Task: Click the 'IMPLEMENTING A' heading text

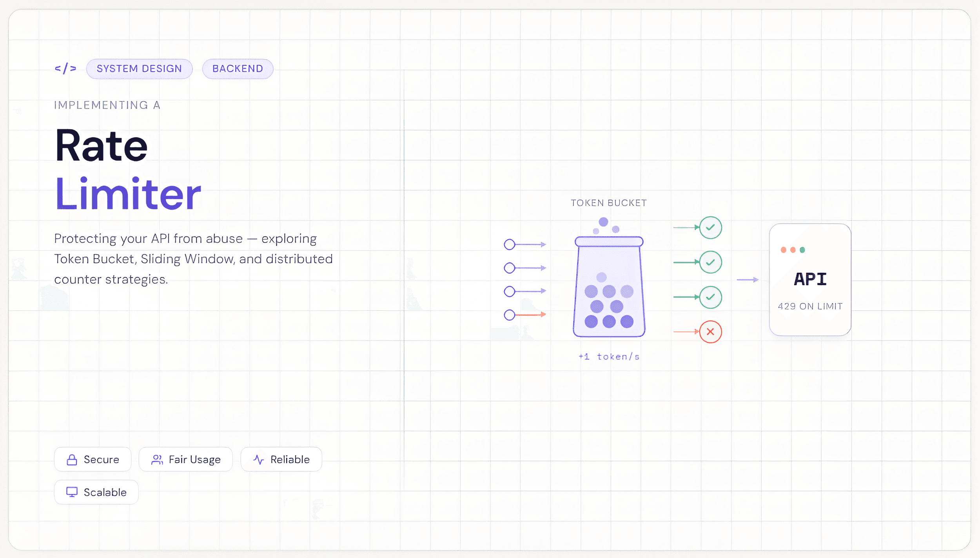Action: coord(107,105)
